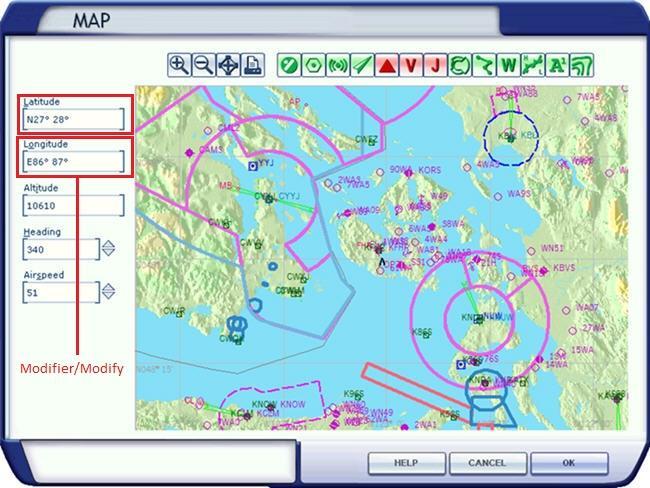Toggle the VOR stations layer icon

[314, 65]
